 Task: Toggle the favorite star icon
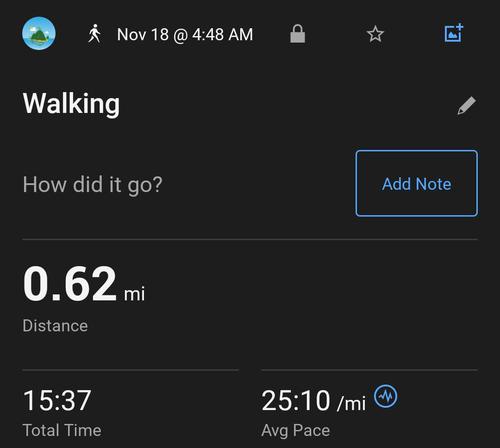click(375, 34)
